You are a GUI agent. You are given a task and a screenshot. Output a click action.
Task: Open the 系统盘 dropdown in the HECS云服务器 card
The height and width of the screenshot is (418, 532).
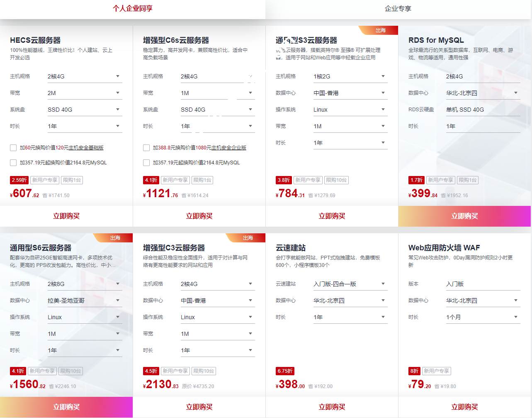[85, 110]
